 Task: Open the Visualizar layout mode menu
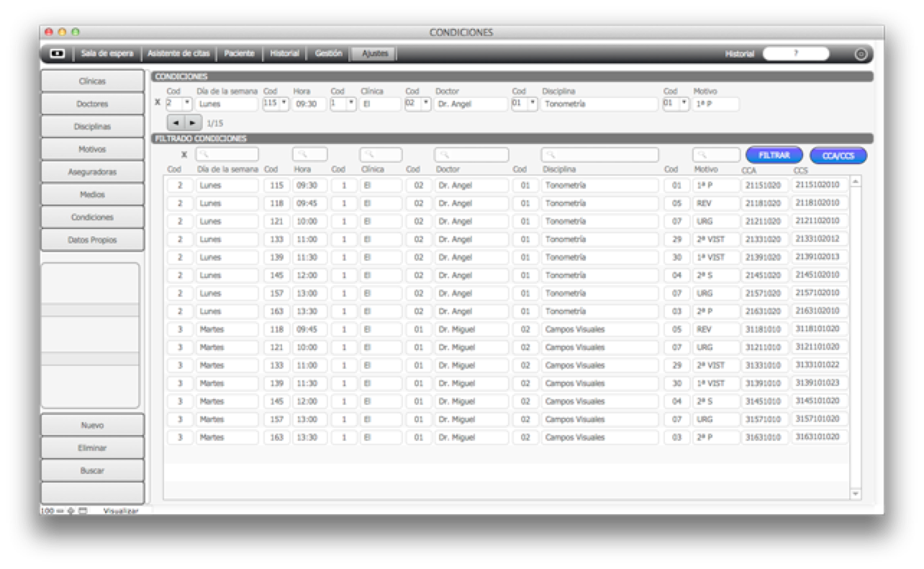pos(120,511)
